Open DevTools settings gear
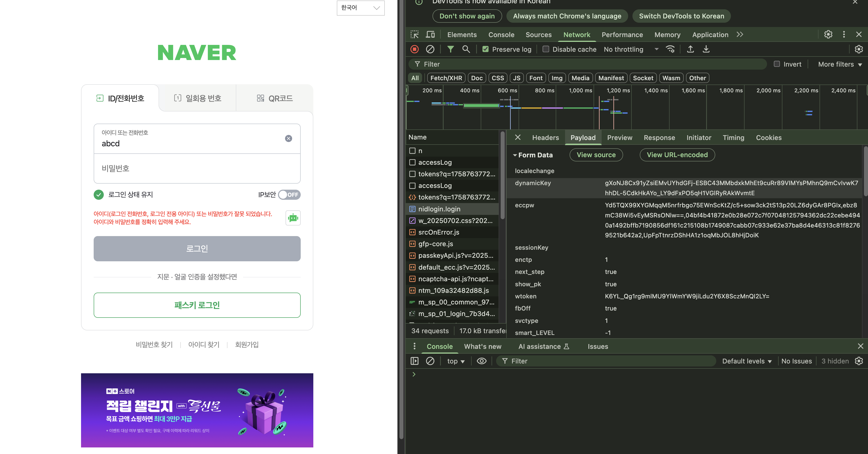Image resolution: width=868 pixels, height=454 pixels. click(x=828, y=35)
